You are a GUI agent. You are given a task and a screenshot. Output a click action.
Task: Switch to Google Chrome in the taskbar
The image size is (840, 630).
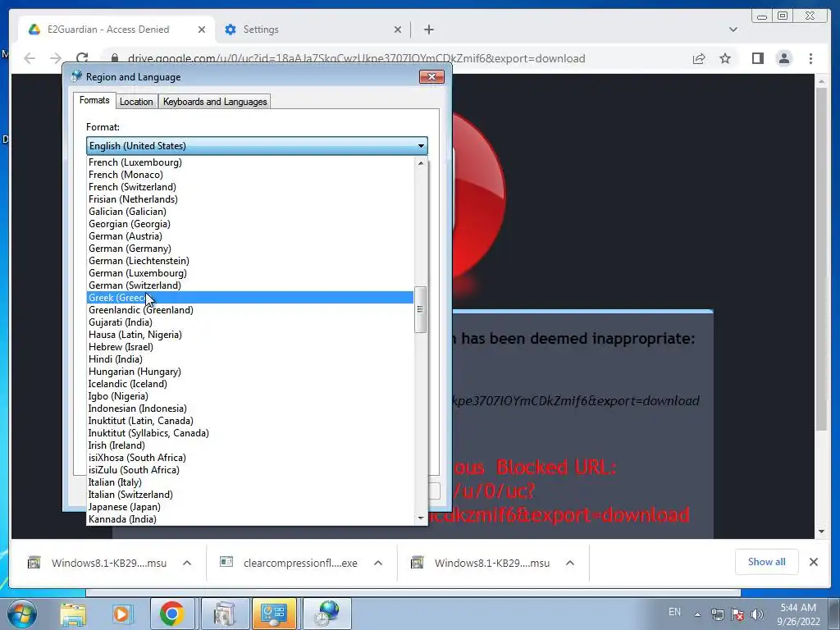pos(171,614)
